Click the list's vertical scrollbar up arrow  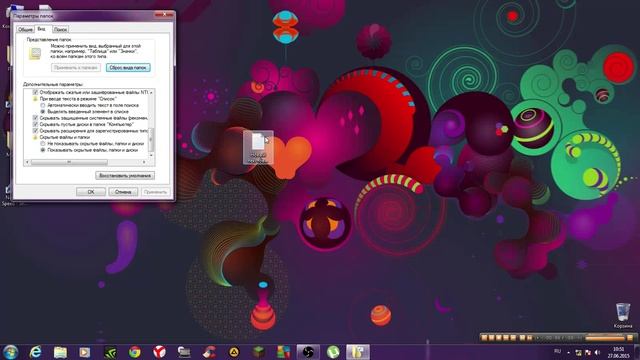click(x=151, y=93)
